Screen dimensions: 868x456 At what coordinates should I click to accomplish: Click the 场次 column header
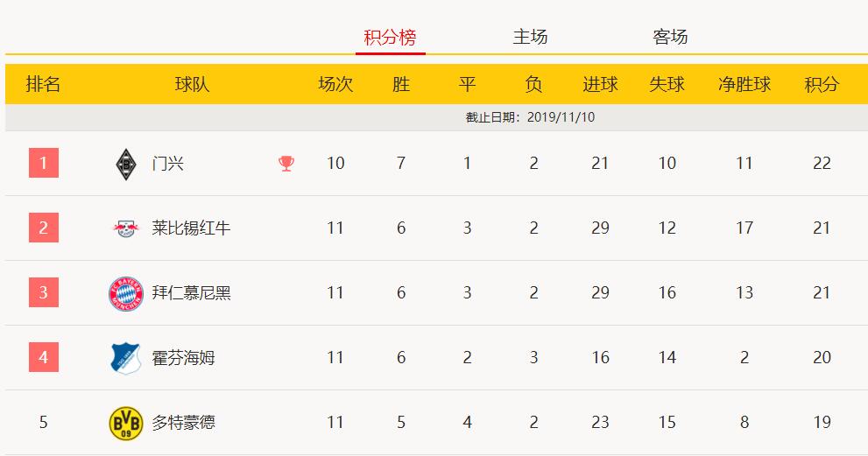pyautogui.click(x=335, y=84)
